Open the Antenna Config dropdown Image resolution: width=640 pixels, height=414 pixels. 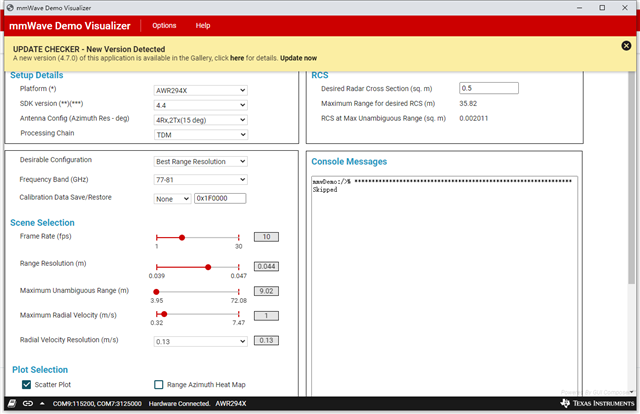(200, 120)
